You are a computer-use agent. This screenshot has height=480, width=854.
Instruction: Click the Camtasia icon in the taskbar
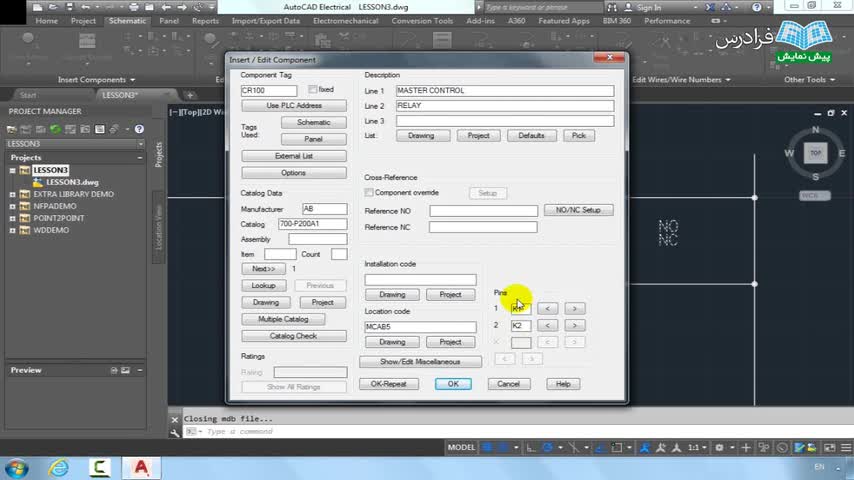(x=99, y=468)
